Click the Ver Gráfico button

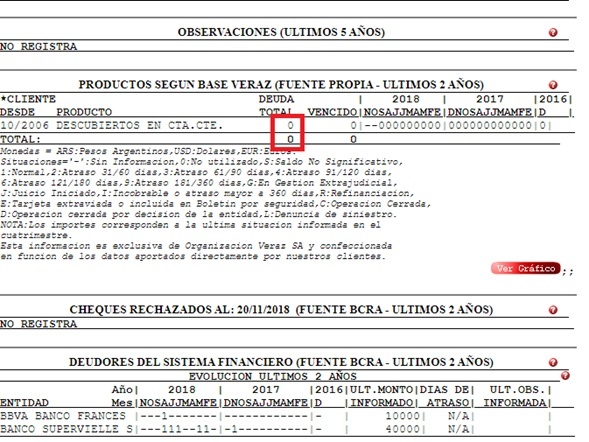coord(525,269)
